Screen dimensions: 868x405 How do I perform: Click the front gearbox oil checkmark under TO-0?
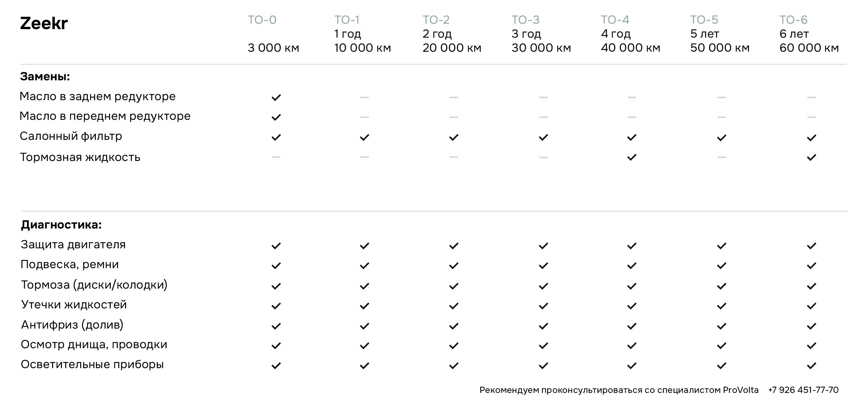[x=276, y=117]
